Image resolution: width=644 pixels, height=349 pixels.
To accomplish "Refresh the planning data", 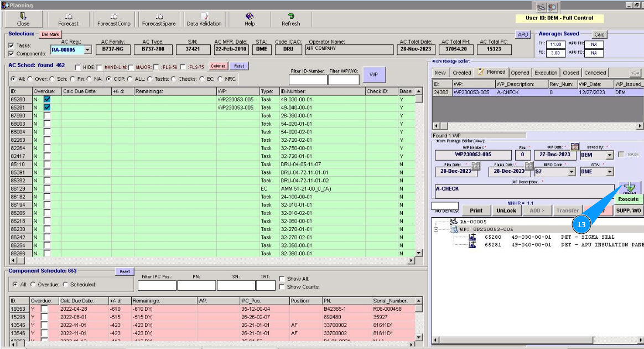I will 290,20.
